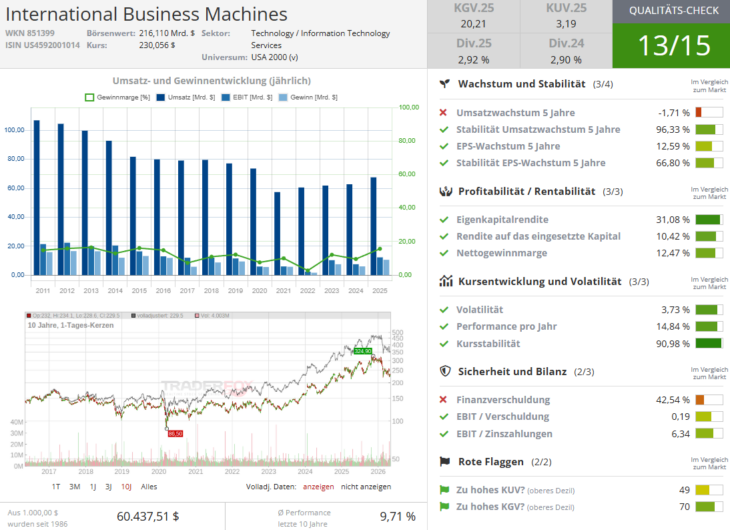Click the ISIN US4592001014 text
Viewport: 730px width, 530px height.
point(42,45)
